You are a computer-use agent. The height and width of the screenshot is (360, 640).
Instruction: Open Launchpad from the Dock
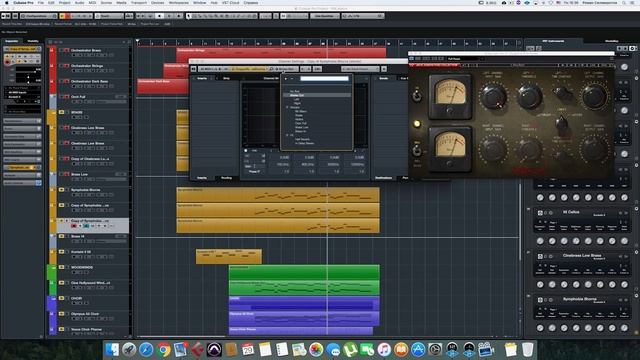(x=129, y=349)
